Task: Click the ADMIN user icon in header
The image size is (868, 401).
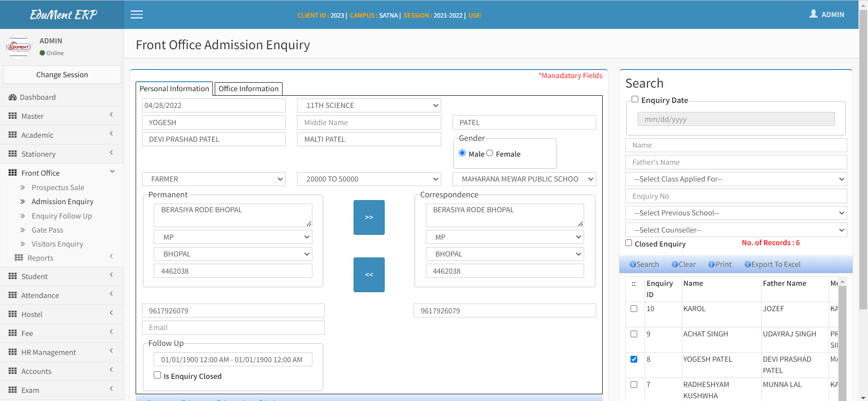Action: tap(813, 14)
